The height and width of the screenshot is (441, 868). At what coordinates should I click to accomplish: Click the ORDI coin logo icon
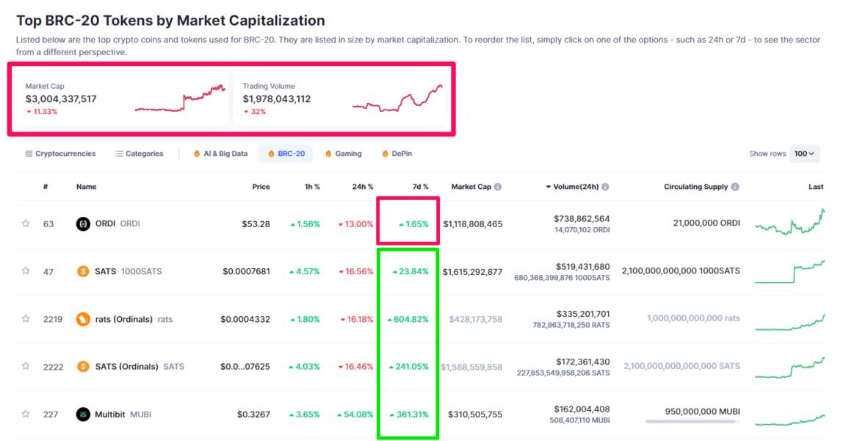[x=83, y=224]
